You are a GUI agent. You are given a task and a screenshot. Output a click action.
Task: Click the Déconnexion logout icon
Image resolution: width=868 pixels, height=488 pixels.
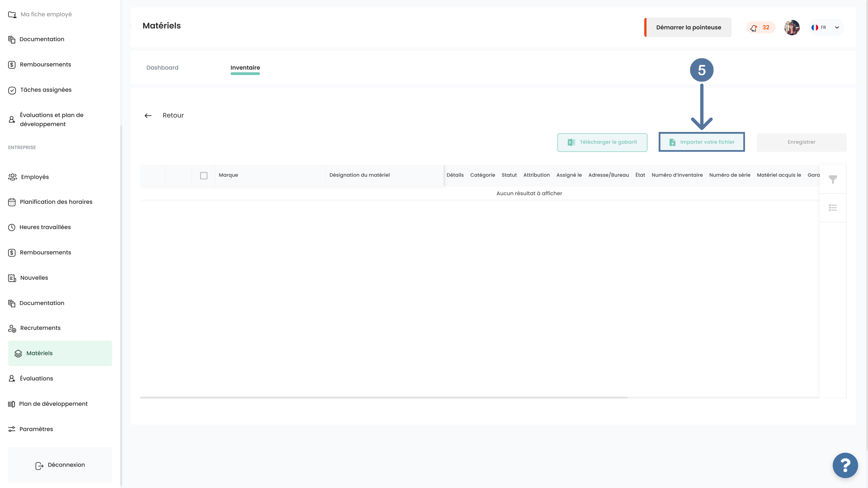coord(39,465)
